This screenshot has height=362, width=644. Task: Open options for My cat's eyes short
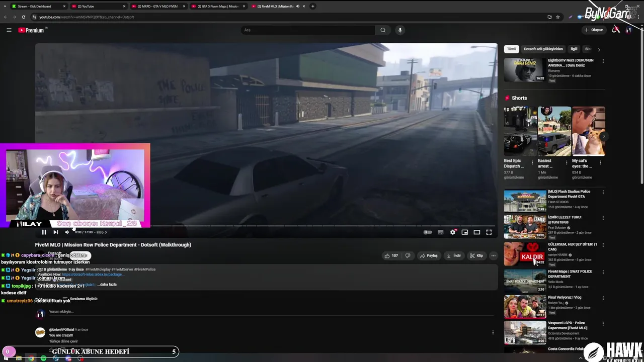tap(600, 163)
